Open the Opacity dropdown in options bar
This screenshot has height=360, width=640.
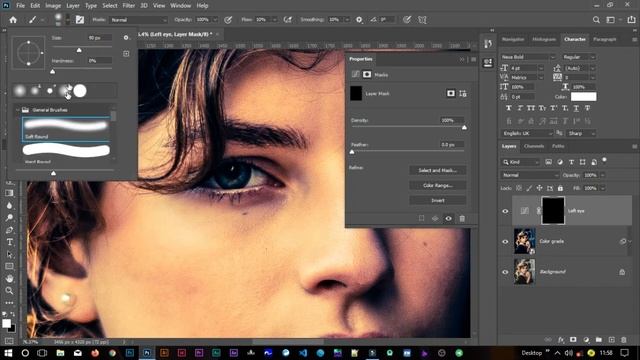pos(215,20)
